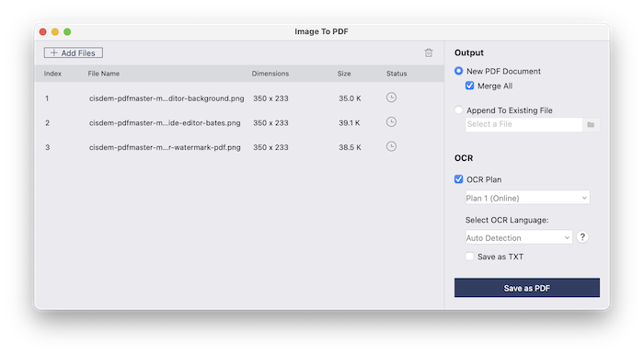644x355 pixels.
Task: Uncheck the Merge All checkbox
Action: [x=469, y=86]
